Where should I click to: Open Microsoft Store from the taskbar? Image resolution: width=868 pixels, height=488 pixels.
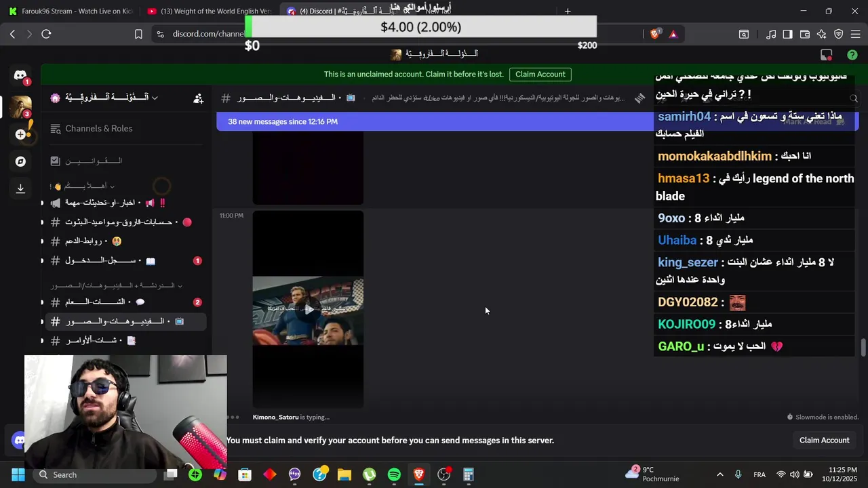click(245, 474)
